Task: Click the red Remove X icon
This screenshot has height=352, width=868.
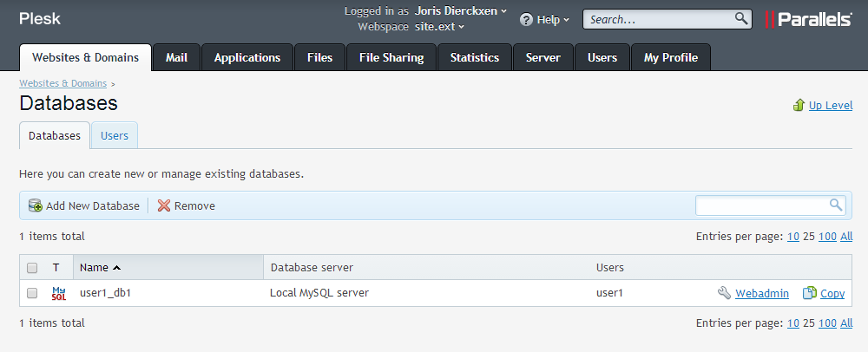Action: tap(164, 205)
